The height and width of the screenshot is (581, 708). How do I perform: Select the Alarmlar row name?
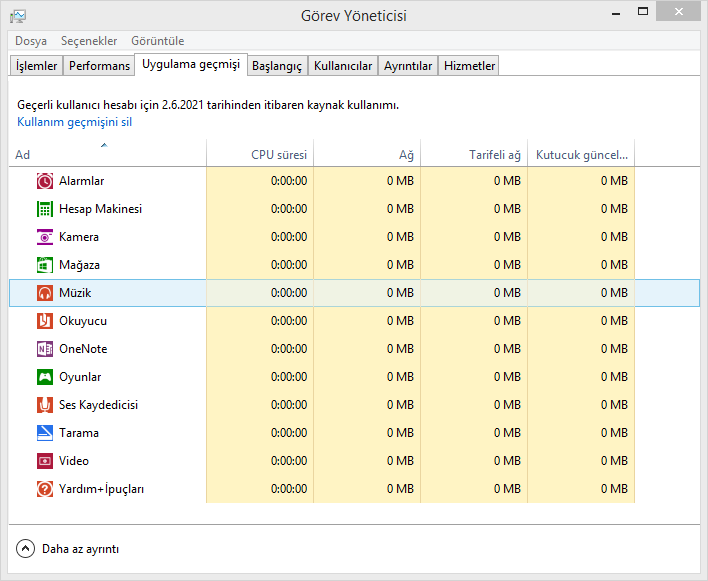click(82, 181)
